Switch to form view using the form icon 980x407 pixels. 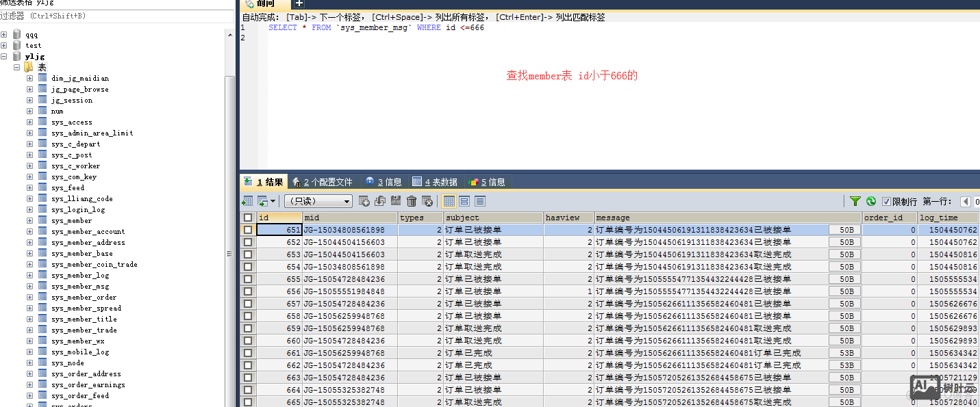465,200
